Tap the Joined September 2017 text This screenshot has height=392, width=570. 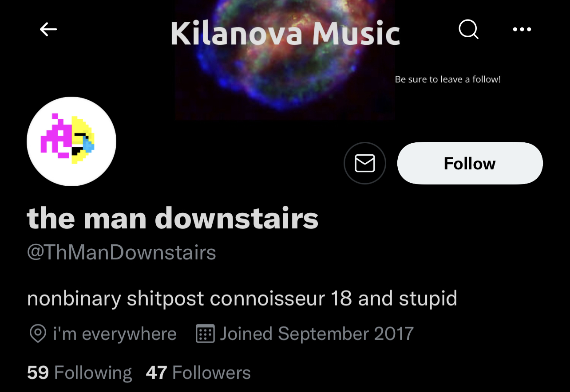(x=317, y=333)
